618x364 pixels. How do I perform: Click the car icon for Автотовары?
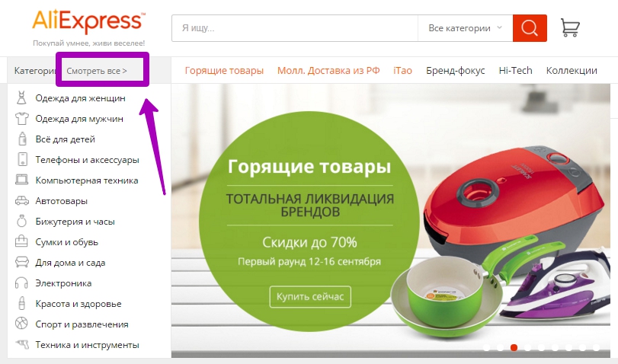(x=21, y=201)
